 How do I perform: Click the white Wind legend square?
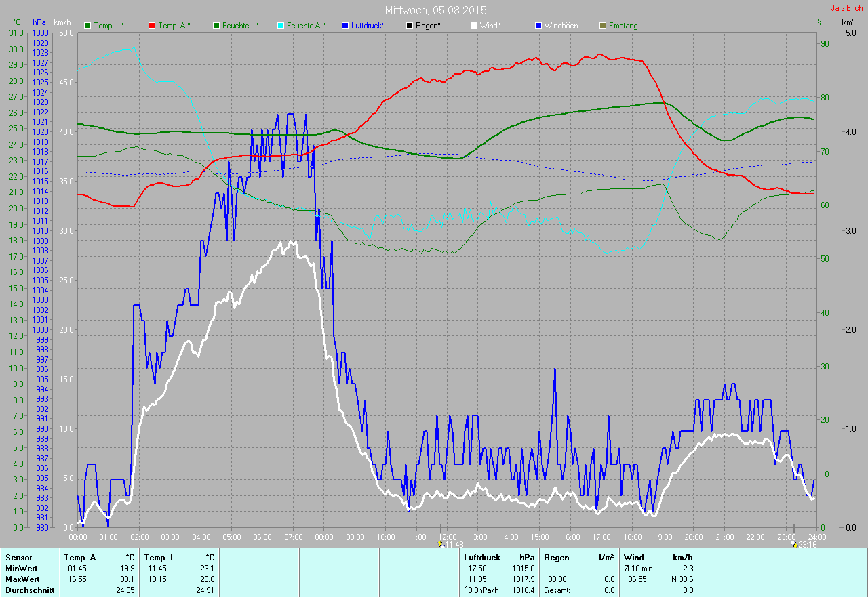pos(473,26)
